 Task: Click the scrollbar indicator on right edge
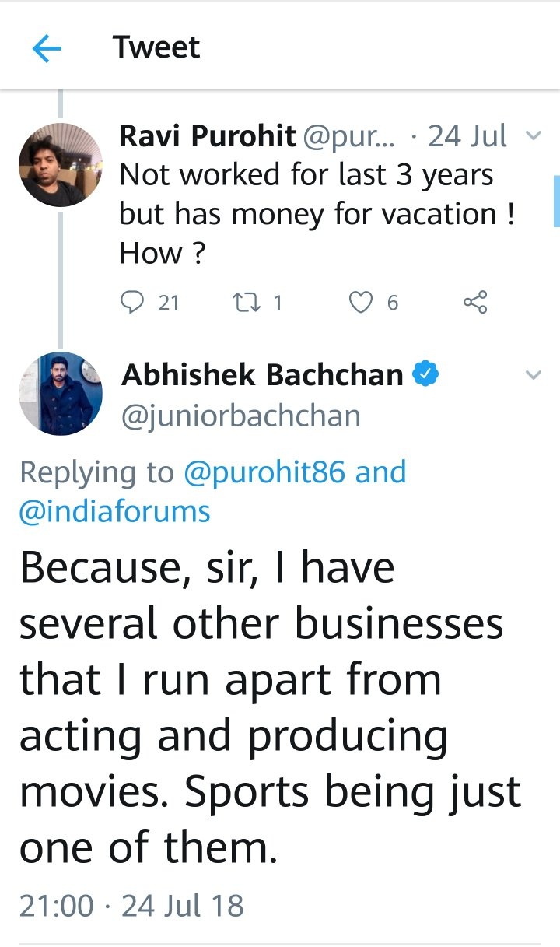coord(556,201)
